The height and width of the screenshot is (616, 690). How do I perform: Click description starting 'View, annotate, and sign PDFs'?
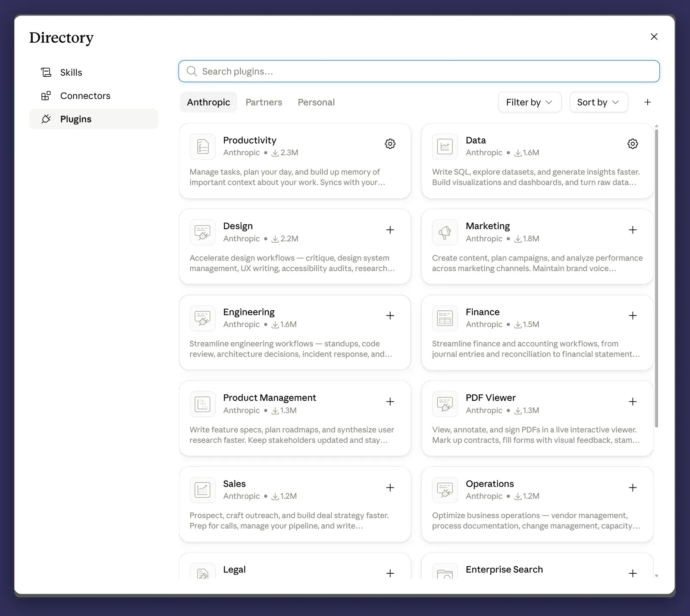coord(536,435)
